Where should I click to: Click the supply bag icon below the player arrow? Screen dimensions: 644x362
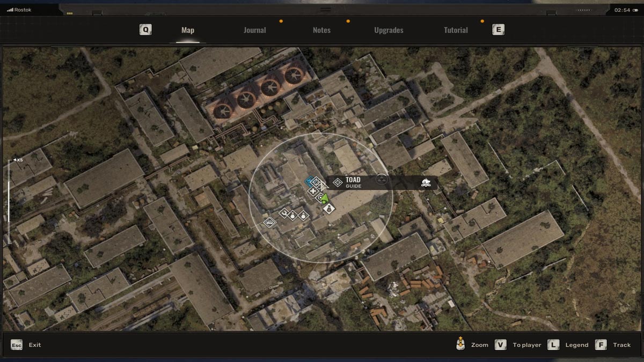330,209
